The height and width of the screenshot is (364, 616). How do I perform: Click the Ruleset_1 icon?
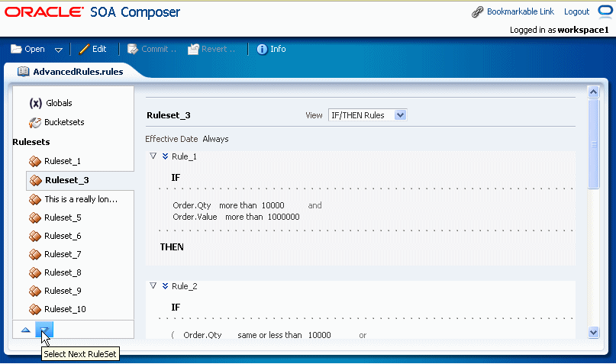pos(35,161)
